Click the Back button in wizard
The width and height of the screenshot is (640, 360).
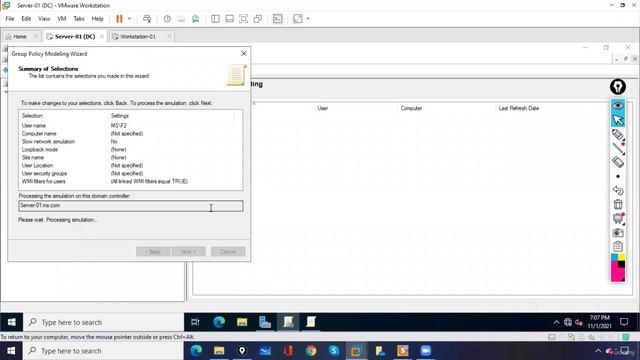click(153, 251)
